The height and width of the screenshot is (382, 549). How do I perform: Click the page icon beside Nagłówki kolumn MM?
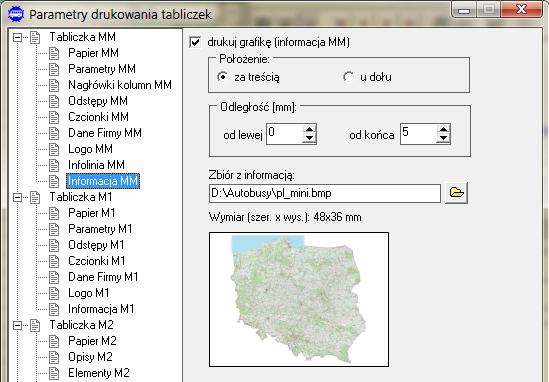(54, 85)
